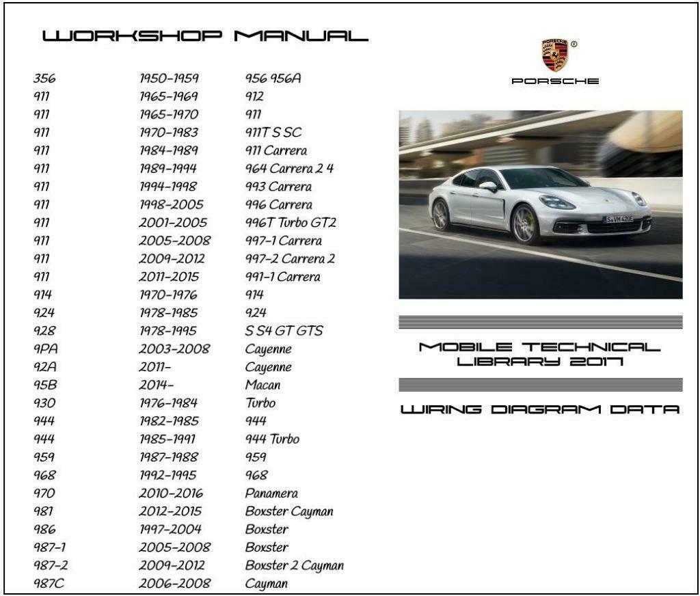Click the Turbo name in the 930 row
The height and width of the screenshot is (596, 700).
point(260,403)
